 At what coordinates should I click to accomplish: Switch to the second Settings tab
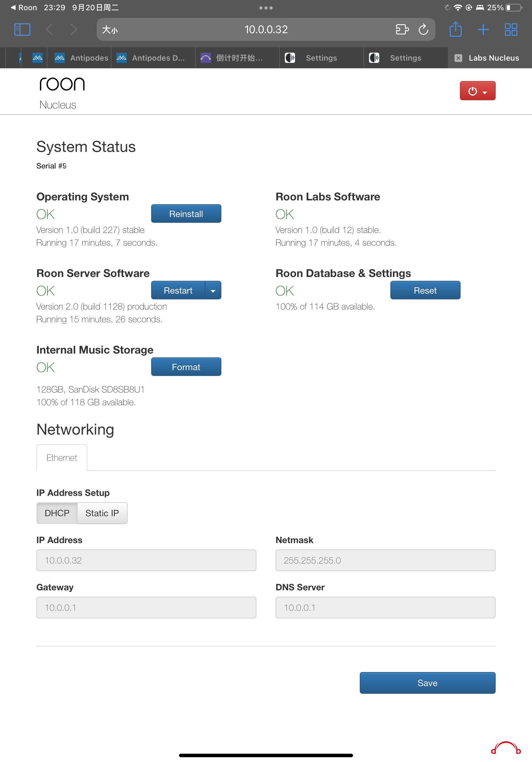406,58
